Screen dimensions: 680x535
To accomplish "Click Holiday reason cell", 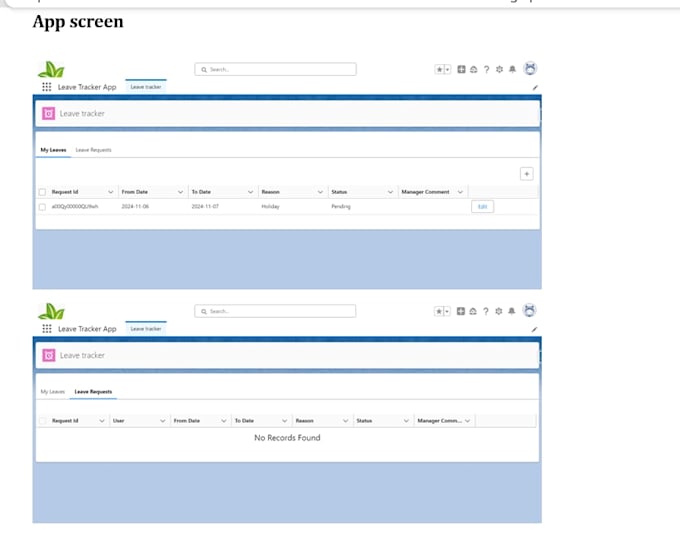I will [270, 207].
